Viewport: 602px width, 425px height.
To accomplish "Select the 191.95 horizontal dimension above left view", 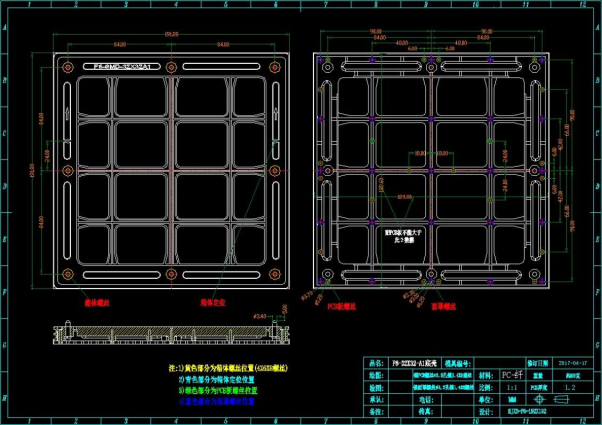I will pyautogui.click(x=172, y=35).
